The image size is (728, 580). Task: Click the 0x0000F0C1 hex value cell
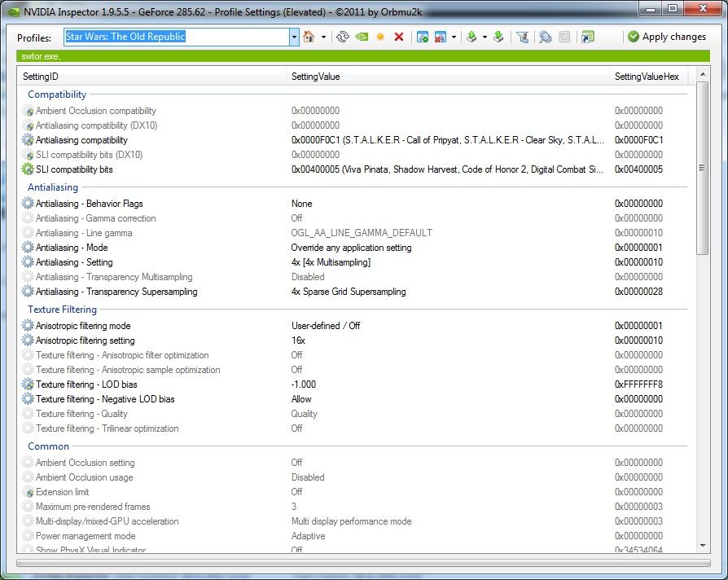click(639, 140)
